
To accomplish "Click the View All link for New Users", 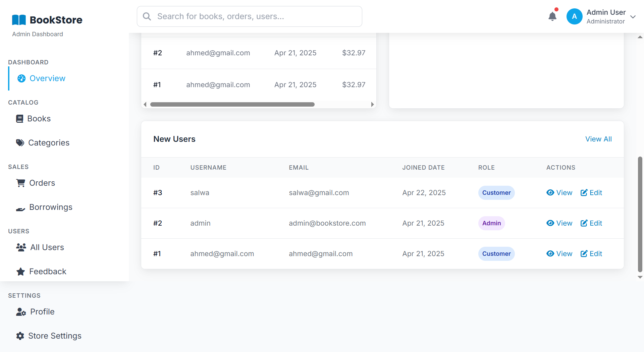I will tap(599, 139).
